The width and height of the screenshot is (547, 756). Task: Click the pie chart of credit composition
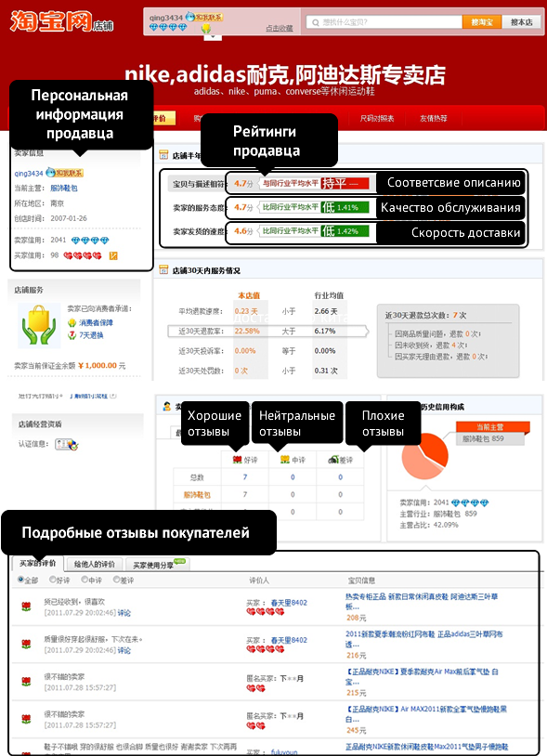click(424, 454)
